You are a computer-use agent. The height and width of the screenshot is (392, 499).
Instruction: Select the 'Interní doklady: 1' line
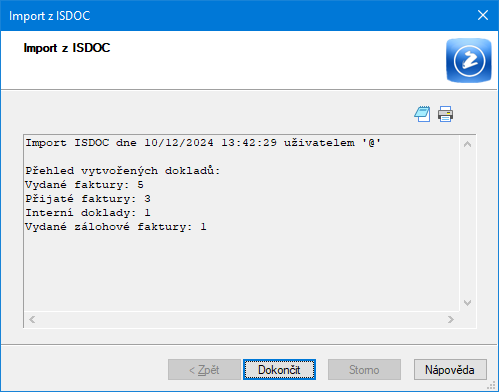click(x=88, y=213)
